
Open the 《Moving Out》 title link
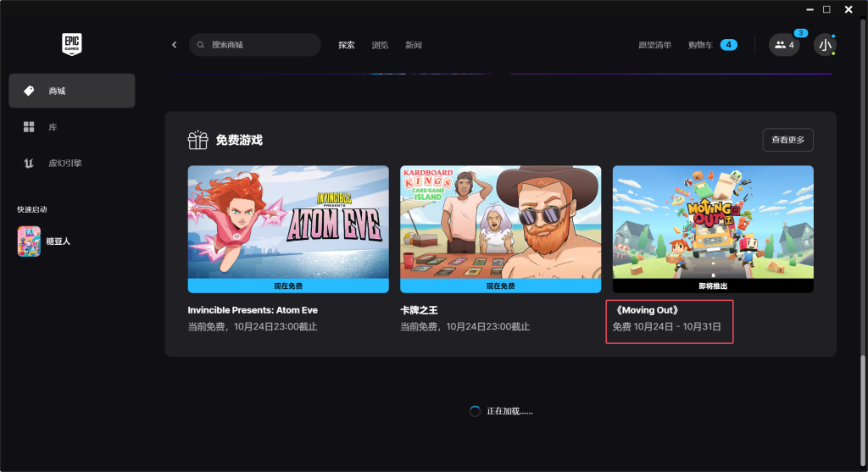click(647, 310)
